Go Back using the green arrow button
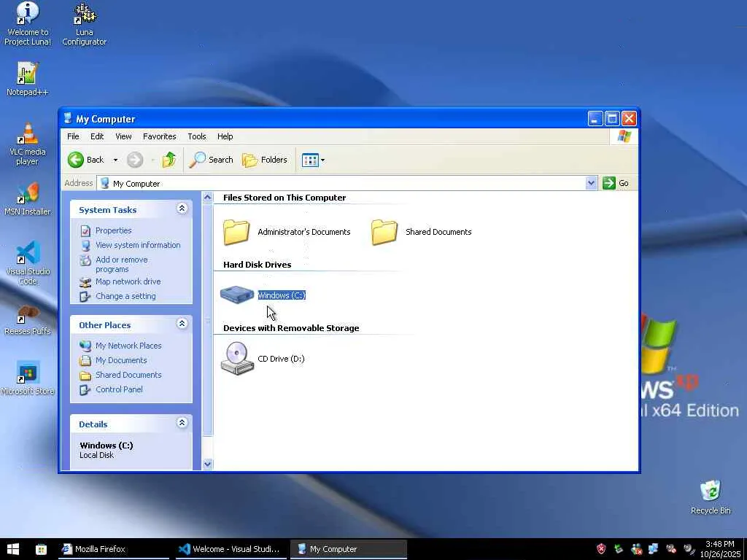Image resolution: width=747 pixels, height=560 pixels. point(86,160)
